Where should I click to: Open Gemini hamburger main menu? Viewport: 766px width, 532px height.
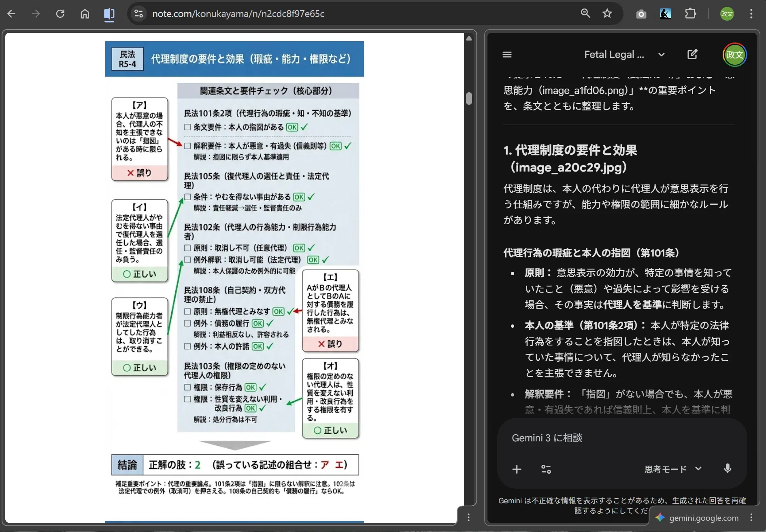tap(507, 55)
